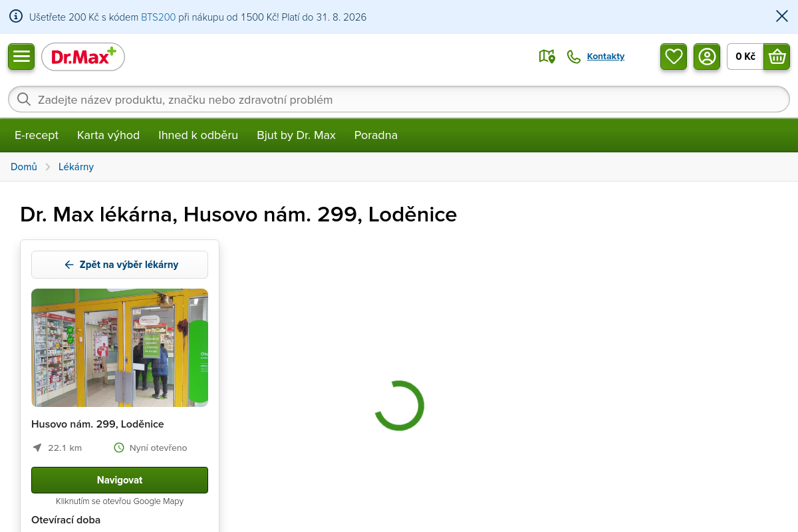The image size is (798, 532).
Task: Open the hamburger main menu
Action: tap(21, 57)
